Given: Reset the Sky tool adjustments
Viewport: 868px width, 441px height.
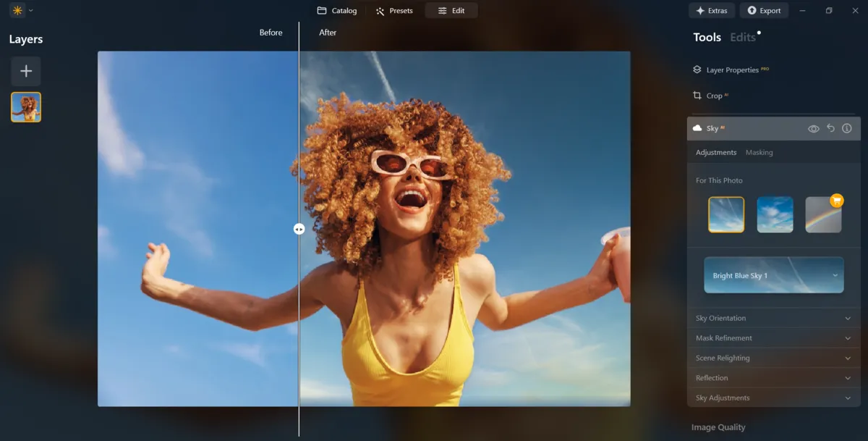Looking at the screenshot, I should 830,128.
